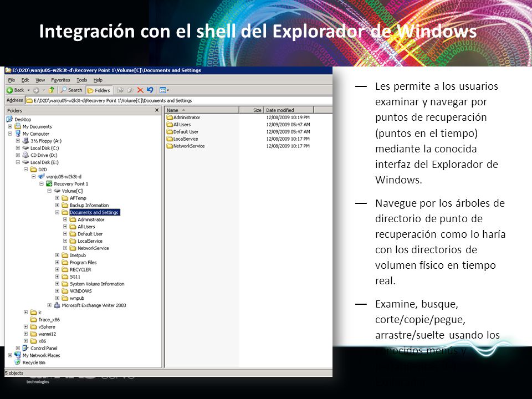Image resolution: width=532 pixels, height=399 pixels.
Task: Go up one folder level
Action: tap(52, 90)
